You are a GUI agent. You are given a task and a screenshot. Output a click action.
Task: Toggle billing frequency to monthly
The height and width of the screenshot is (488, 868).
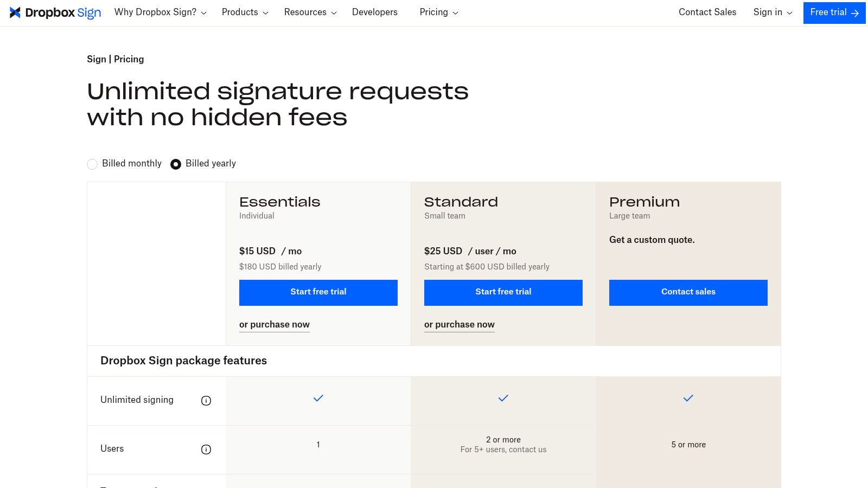tap(92, 164)
